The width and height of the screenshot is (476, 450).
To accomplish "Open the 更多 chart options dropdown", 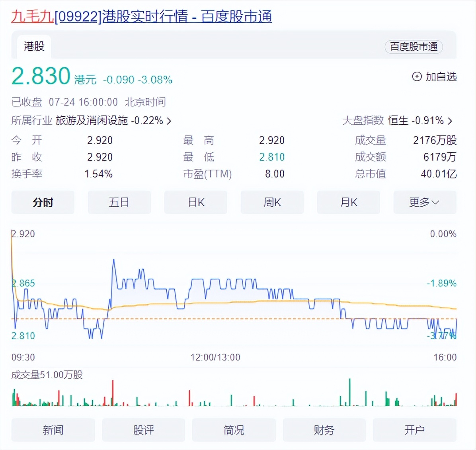I will [x=424, y=202].
